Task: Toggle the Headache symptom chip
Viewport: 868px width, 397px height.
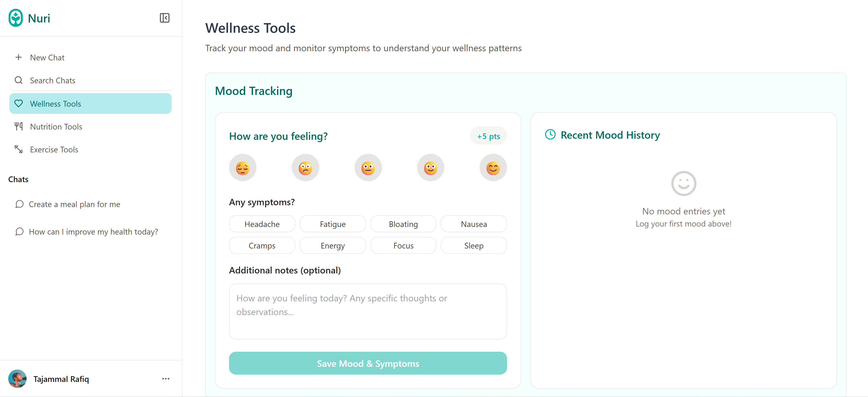Action: click(262, 224)
